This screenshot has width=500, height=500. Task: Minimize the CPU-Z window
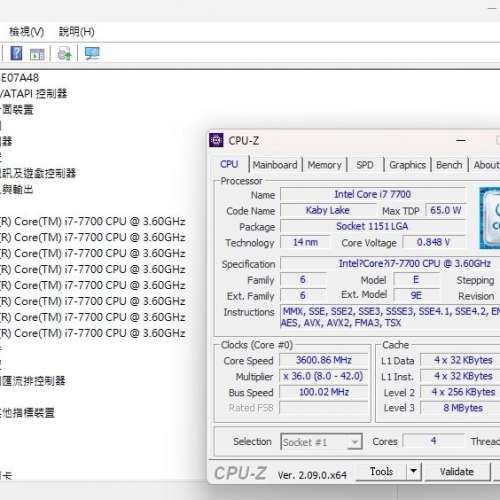(461, 141)
